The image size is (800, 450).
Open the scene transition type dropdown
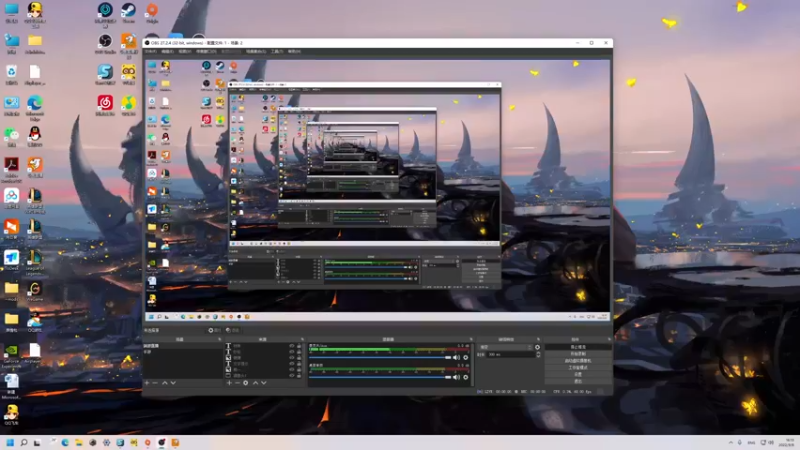505,347
